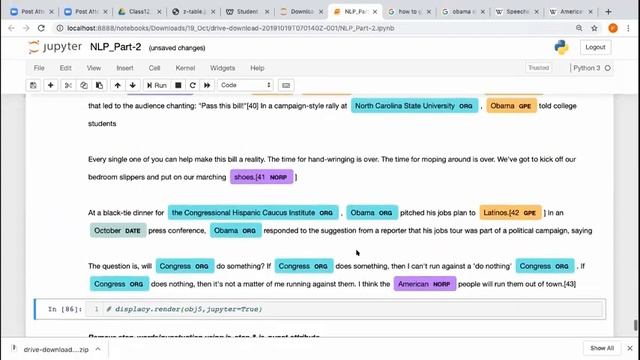
Task: Open the cell type Code dropdown
Action: (x=245, y=85)
